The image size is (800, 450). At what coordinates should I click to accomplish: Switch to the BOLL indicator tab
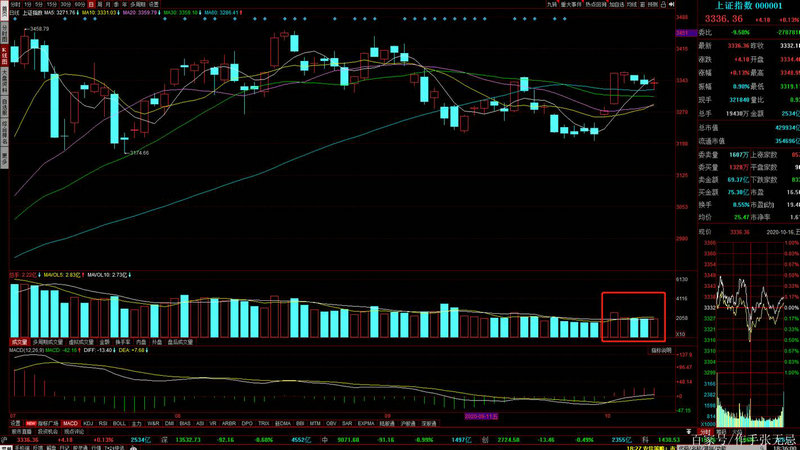click(119, 423)
